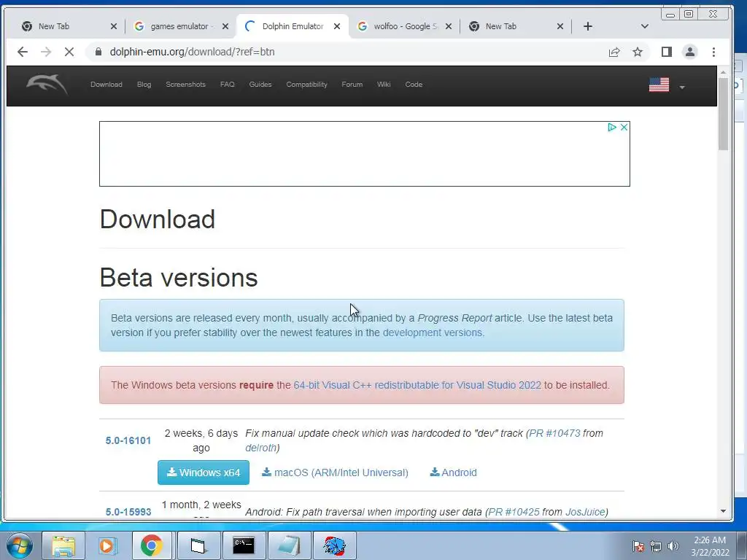Close the wolfoo Google Search tab
Image resolution: width=747 pixels, height=560 pixels.
click(x=449, y=26)
